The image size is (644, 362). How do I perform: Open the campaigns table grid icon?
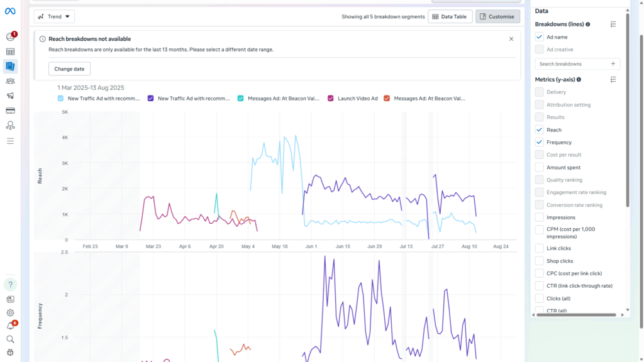click(x=10, y=52)
